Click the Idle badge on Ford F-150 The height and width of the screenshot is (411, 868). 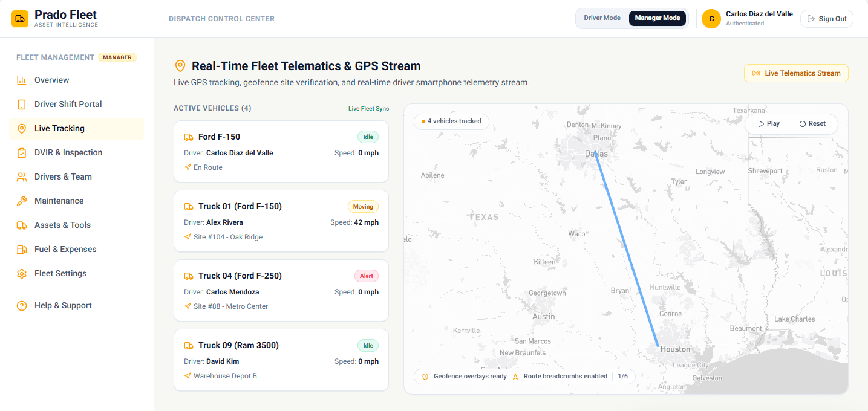pyautogui.click(x=368, y=137)
